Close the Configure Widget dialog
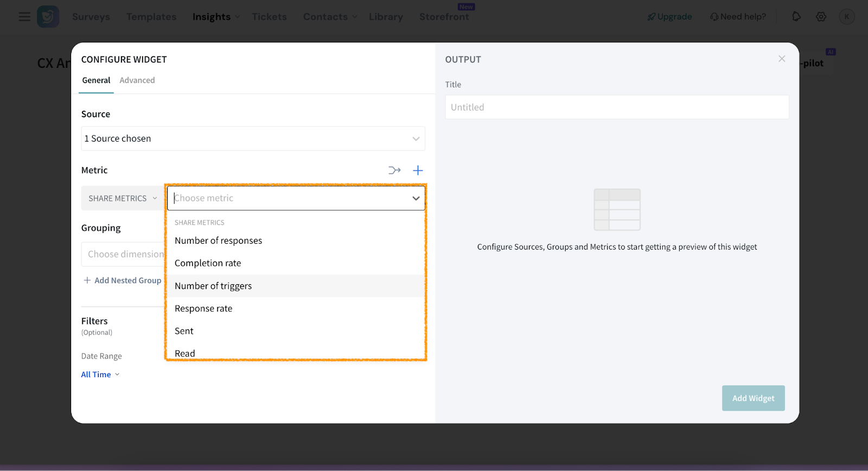This screenshot has width=868, height=471. 782,59
